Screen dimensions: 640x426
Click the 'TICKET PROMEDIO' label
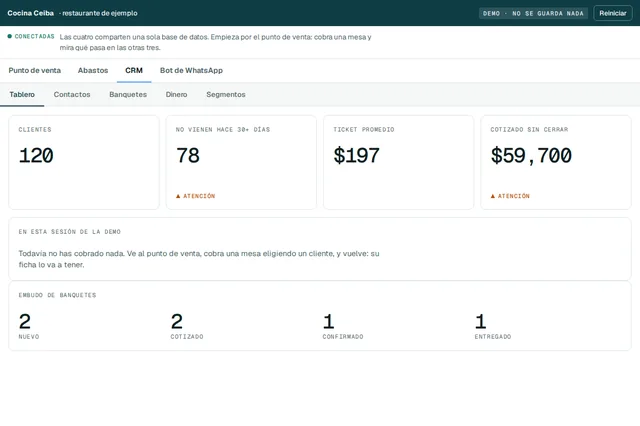coord(364,129)
